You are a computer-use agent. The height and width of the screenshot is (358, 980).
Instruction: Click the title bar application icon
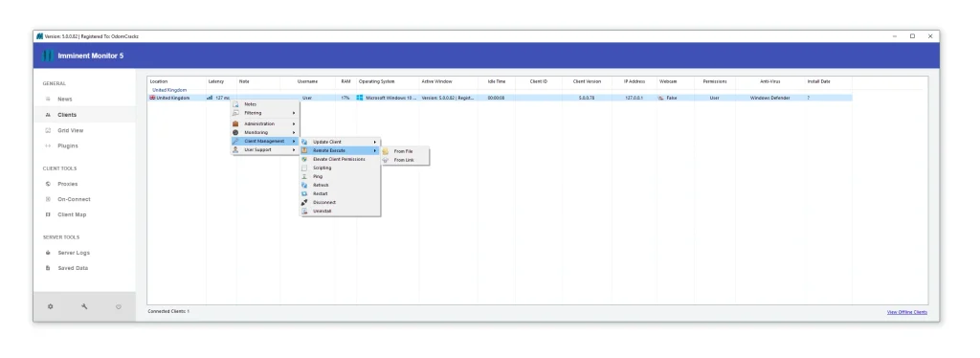pos(40,36)
